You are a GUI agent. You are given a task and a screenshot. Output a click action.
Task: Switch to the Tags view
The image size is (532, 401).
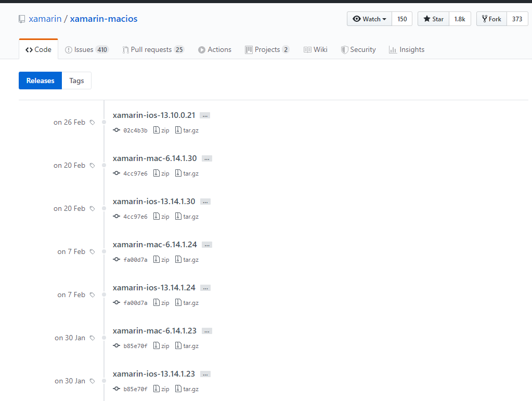[76, 81]
